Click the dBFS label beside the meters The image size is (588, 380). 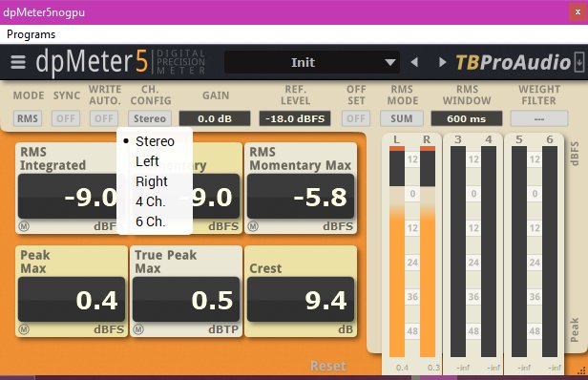tap(574, 154)
